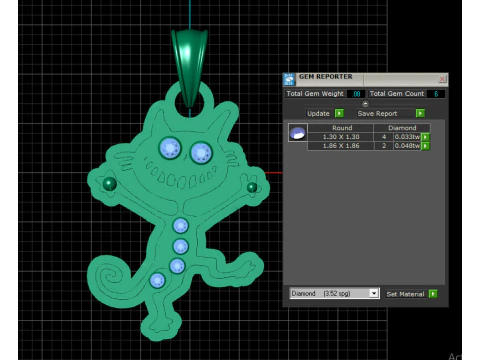Click quantity 2 in the 1.86 row
Screen dimensions: 480x360
pyautogui.click(x=384, y=146)
